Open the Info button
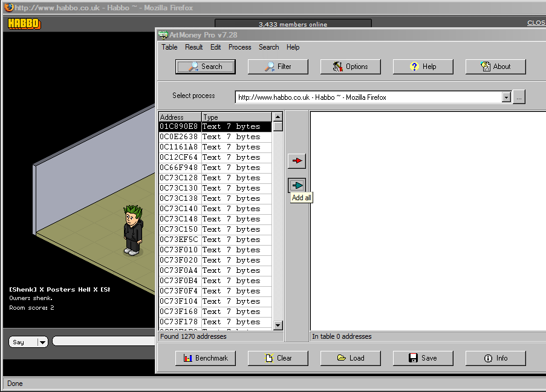 coord(495,358)
